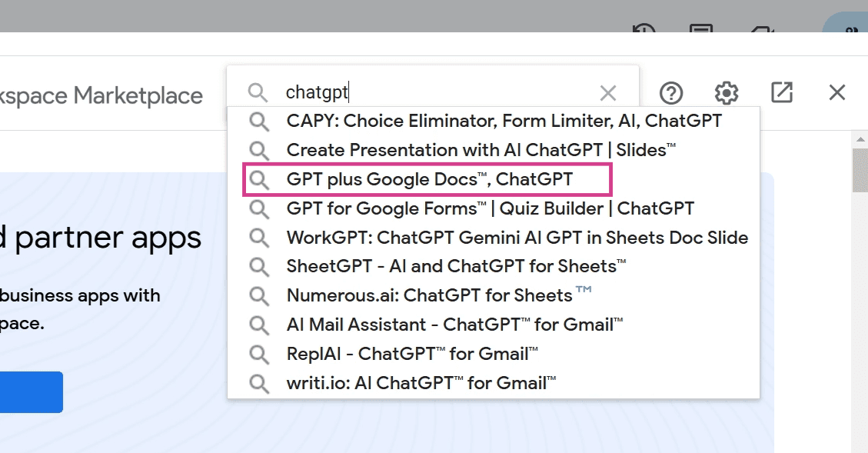Open the Settings gear icon

(727, 93)
